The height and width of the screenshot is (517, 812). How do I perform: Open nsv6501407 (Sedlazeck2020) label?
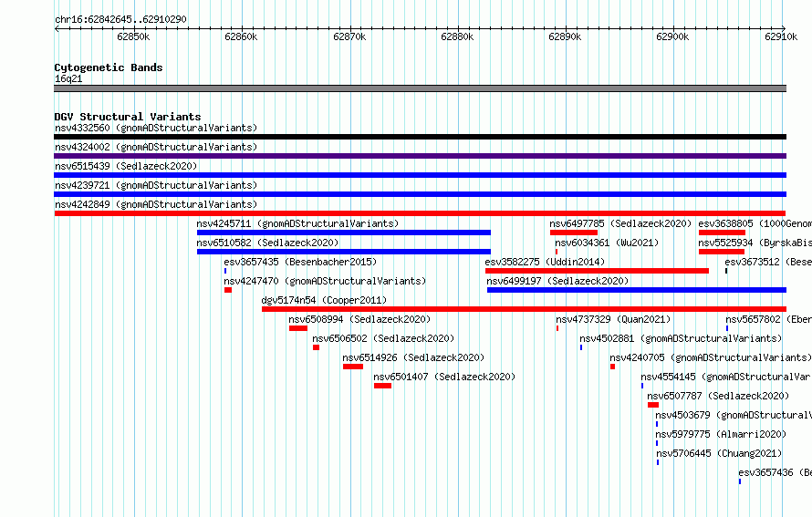pyautogui.click(x=445, y=377)
